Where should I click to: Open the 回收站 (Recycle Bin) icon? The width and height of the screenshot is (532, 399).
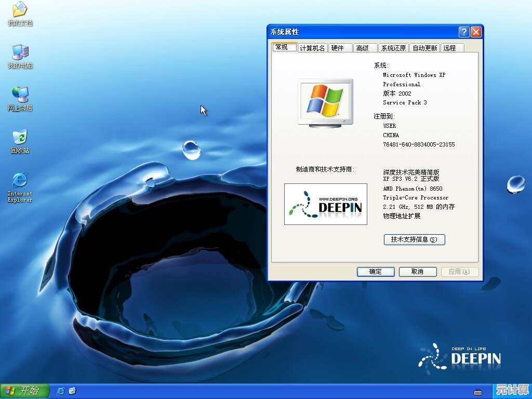[x=20, y=138]
